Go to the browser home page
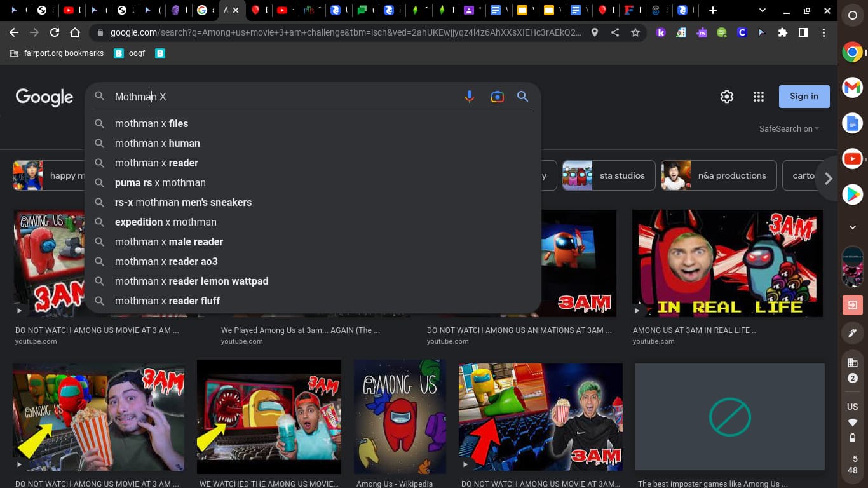Screen dimensions: 868x488 [75, 32]
